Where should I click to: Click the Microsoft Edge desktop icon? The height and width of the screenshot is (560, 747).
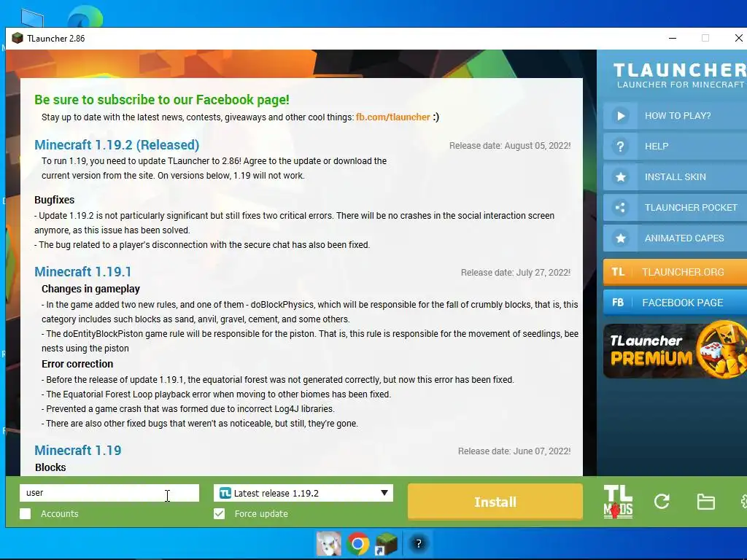[x=85, y=18]
